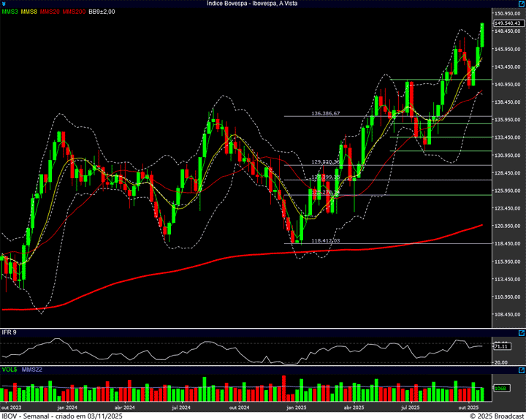Click the pop-out window icon at top right

point(519,4)
